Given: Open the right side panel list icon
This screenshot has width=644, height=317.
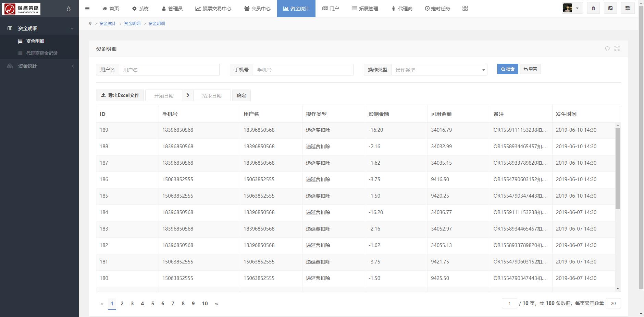Looking at the screenshot, I should (628, 8).
